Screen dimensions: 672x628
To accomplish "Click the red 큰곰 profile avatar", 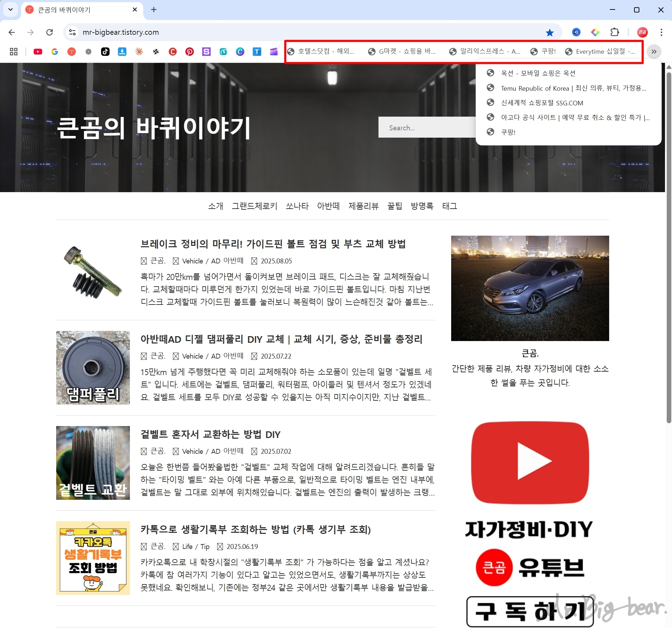I will (642, 32).
